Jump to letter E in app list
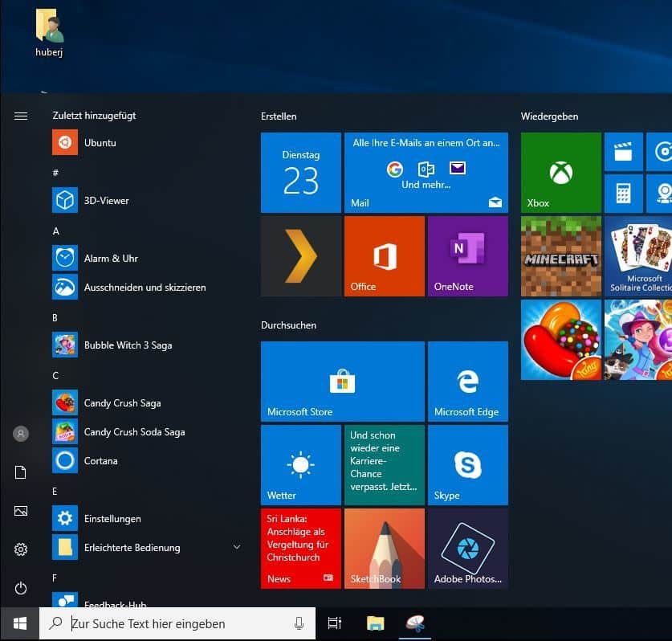The image size is (672, 641). [55, 491]
